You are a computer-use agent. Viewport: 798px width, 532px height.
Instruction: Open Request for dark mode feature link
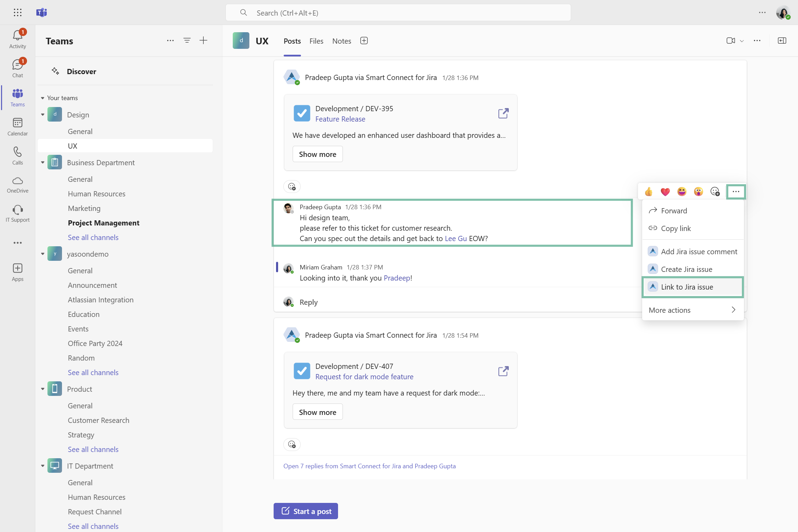364,376
